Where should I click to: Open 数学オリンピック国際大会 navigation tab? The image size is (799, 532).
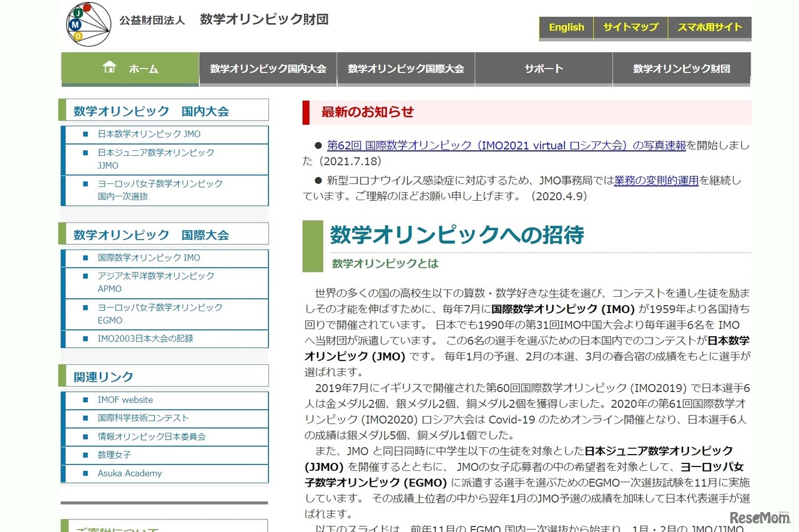pyautogui.click(x=406, y=69)
